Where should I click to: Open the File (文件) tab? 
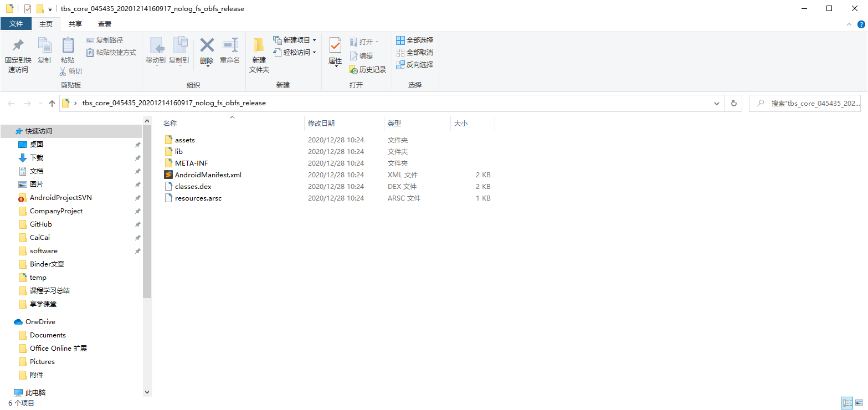pyautogui.click(x=16, y=24)
